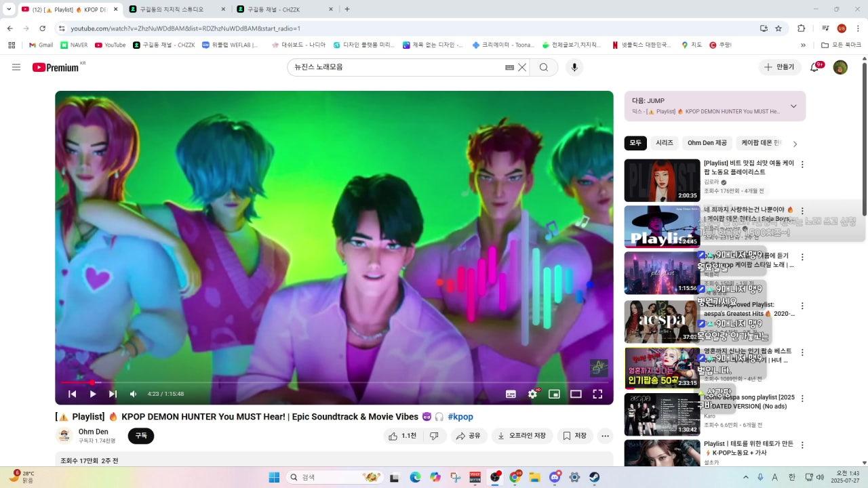Image resolution: width=868 pixels, height=488 pixels.
Task: Subscribe to Ohm Den with 구독
Action: 141,436
